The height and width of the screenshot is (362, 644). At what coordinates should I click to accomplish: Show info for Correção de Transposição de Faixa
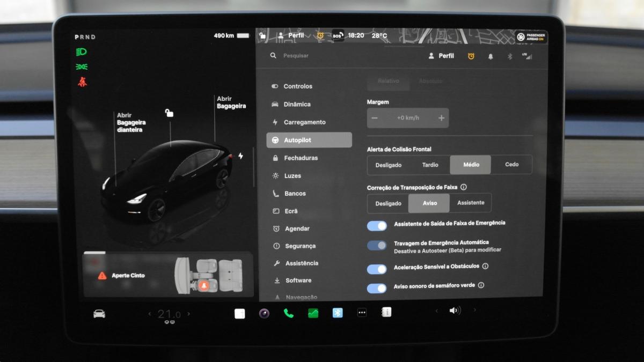[464, 187]
